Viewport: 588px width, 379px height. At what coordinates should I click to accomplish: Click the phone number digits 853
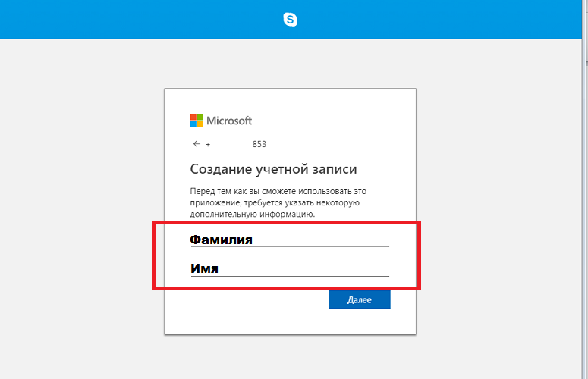point(259,144)
